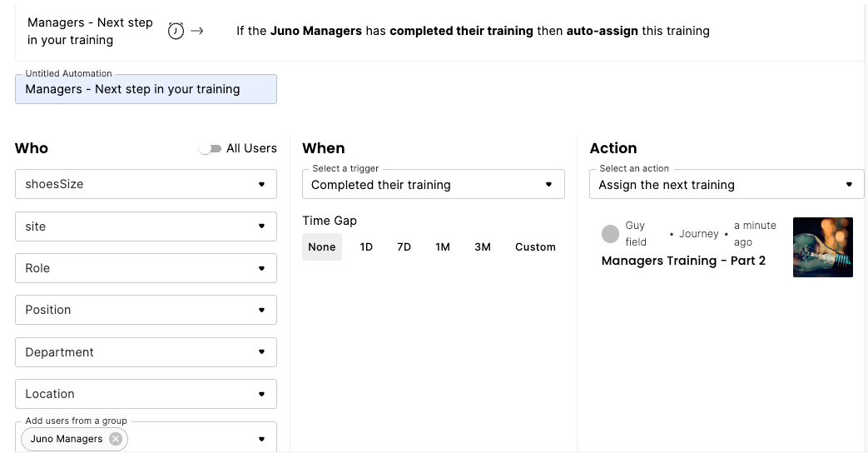Screen dimensions: 868x473
Task: Open the Select a trigger dropdown
Action: [x=433, y=184]
